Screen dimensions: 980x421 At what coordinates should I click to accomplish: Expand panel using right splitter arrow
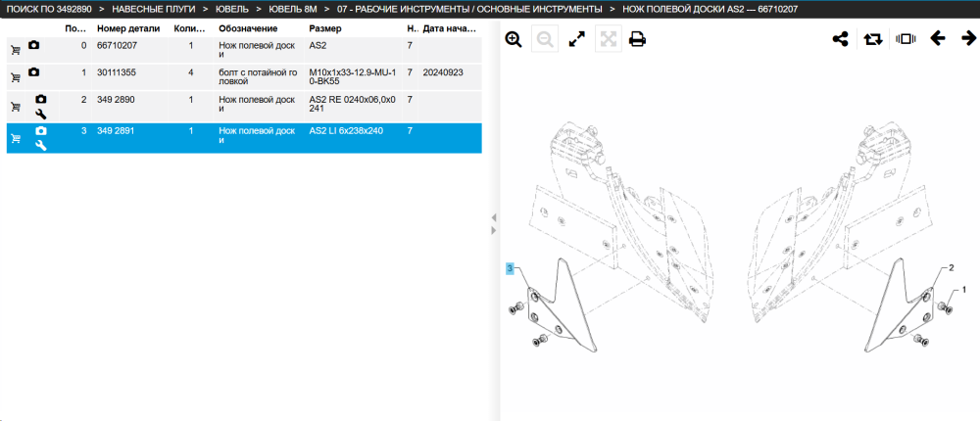click(493, 230)
